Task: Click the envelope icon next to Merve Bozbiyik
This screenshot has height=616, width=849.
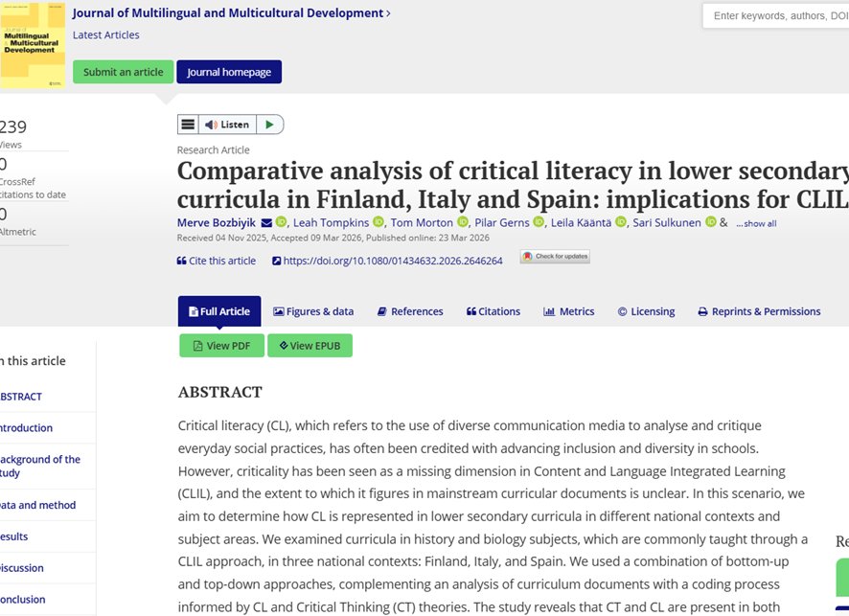Action: (266, 223)
